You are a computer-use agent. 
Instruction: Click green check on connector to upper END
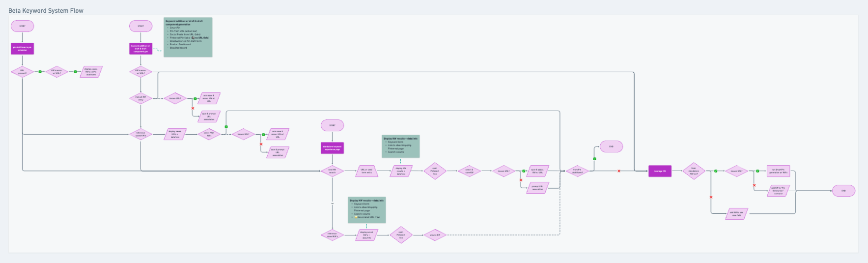coord(595,159)
